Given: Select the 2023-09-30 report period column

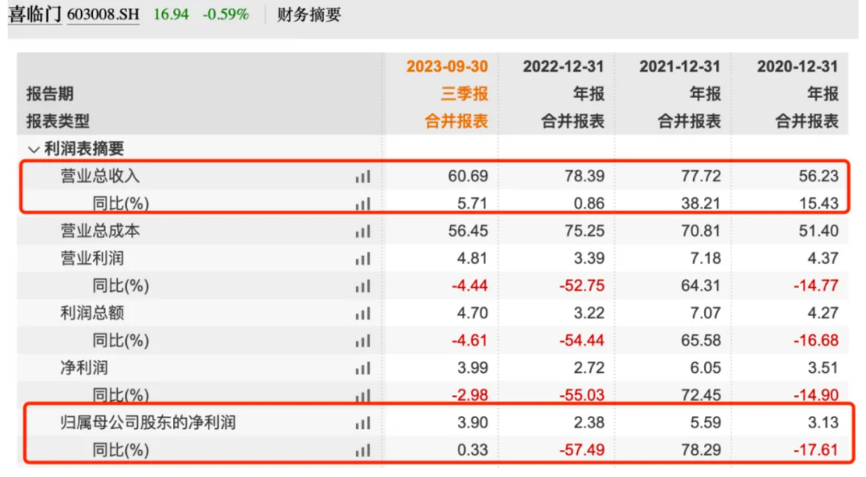Looking at the screenshot, I should [x=446, y=66].
